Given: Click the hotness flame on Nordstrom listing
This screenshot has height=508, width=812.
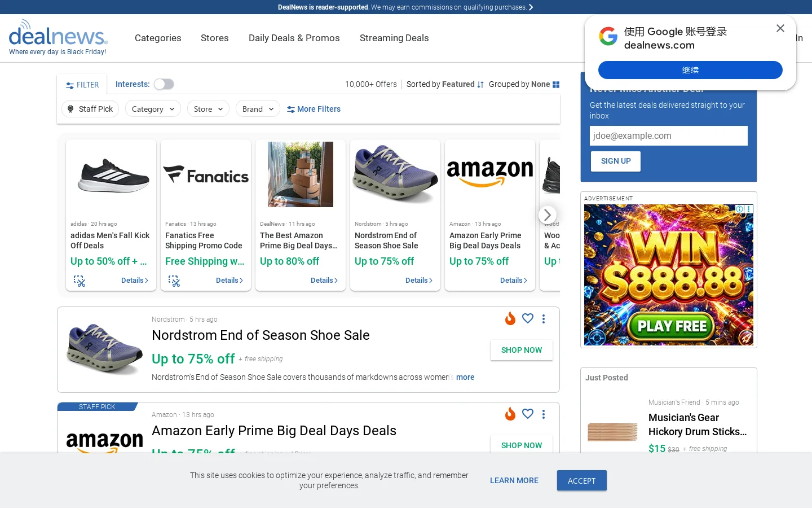Looking at the screenshot, I should pyautogui.click(x=510, y=318).
